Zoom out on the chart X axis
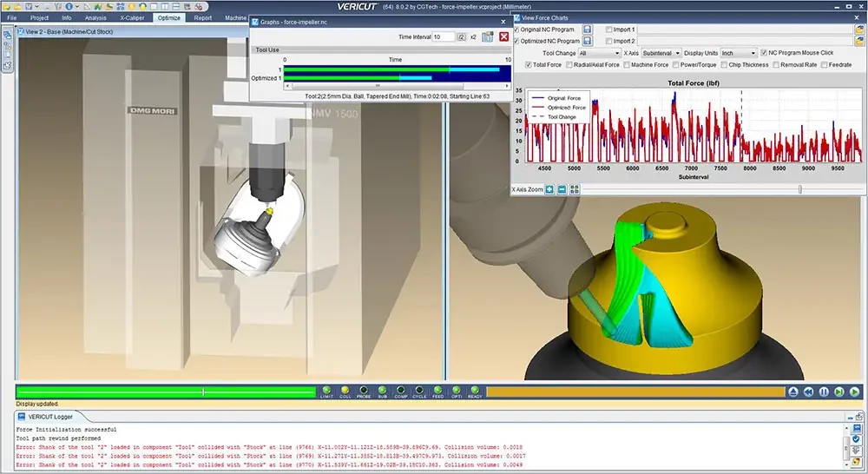This screenshot has width=868, height=474. point(562,189)
